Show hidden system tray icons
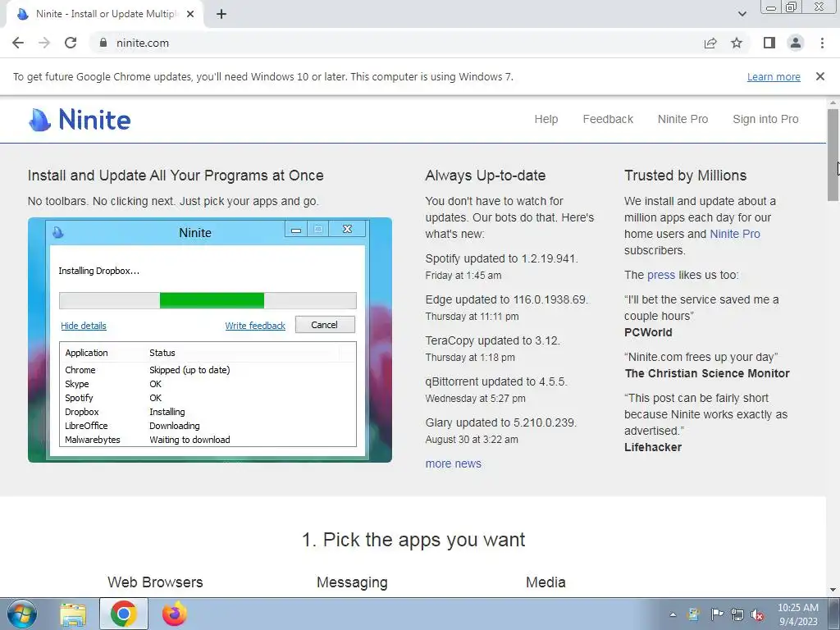Viewport: 840px width, 630px height. pyautogui.click(x=673, y=614)
